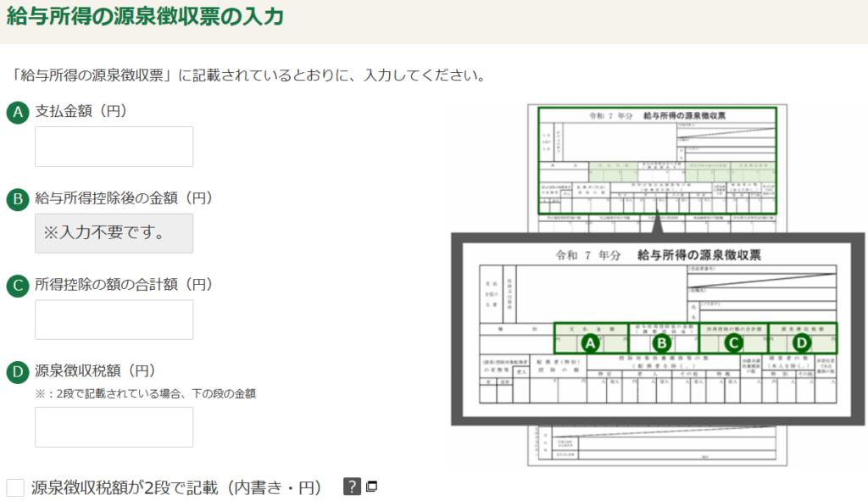
Task: Click the new-window icon next to help
Action: [x=371, y=487]
